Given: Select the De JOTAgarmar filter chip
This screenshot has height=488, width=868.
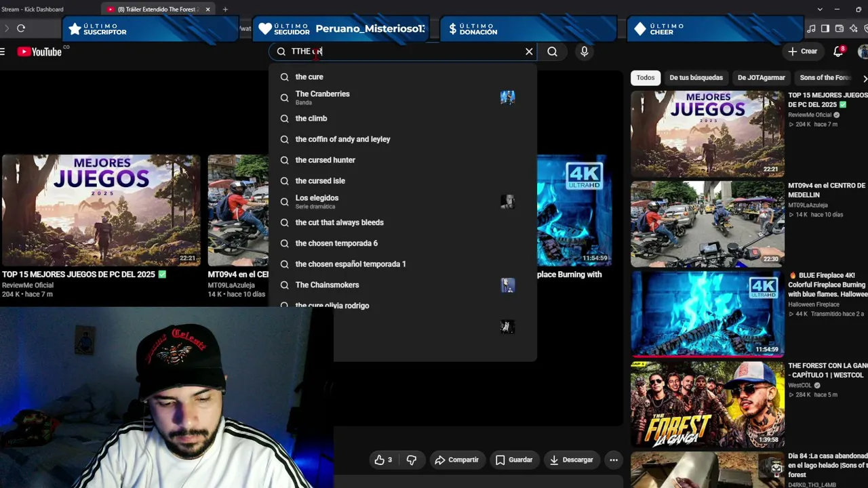Looking at the screenshot, I should tap(762, 78).
